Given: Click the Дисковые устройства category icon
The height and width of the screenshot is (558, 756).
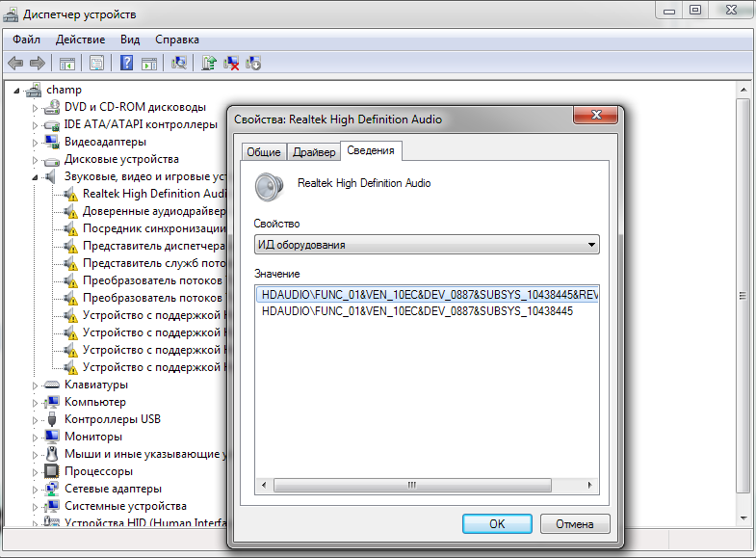Looking at the screenshot, I should point(52,160).
